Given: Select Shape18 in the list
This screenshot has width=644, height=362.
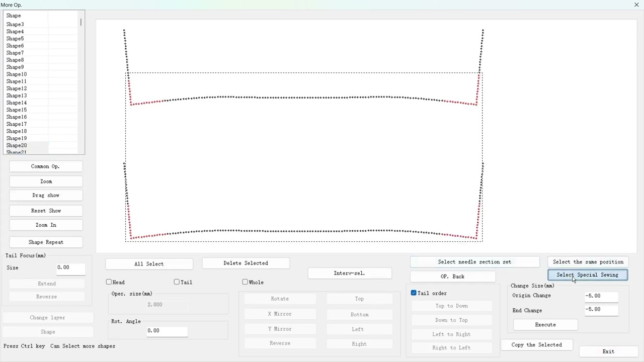Looking at the screenshot, I should coord(17,131).
